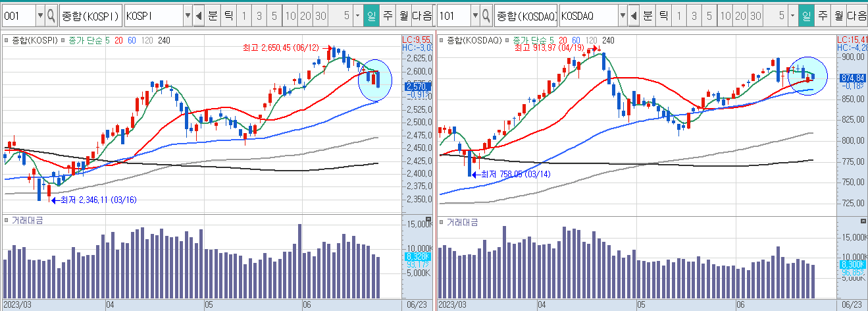Click square marker beside 종합(KOSPI) chart legend
This screenshot has height=311, width=868.
pyautogui.click(x=7, y=40)
